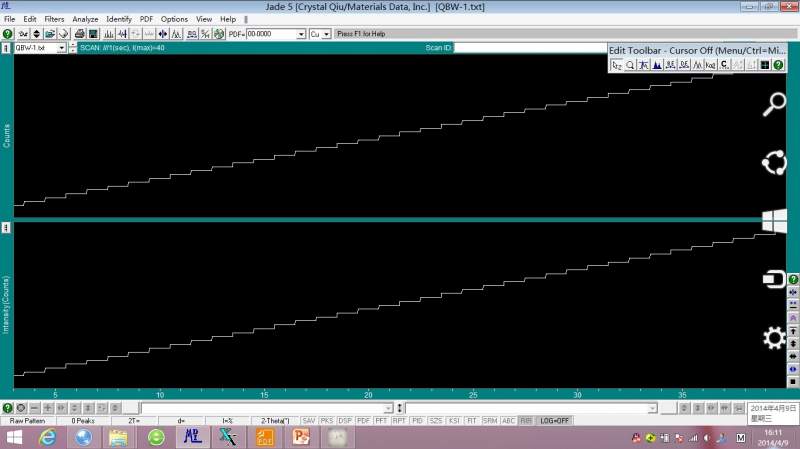This screenshot has width=800, height=449.
Task: Click the volume speaker tray icon
Action: tap(707, 438)
